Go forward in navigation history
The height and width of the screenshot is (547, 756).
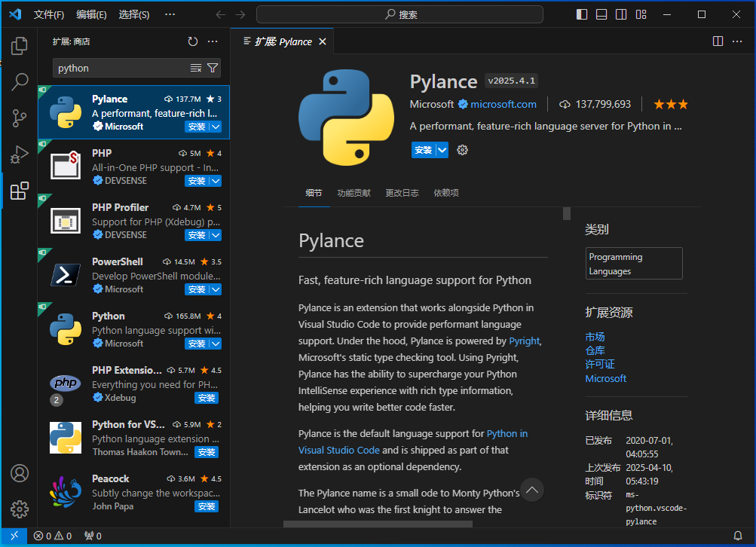tap(240, 14)
